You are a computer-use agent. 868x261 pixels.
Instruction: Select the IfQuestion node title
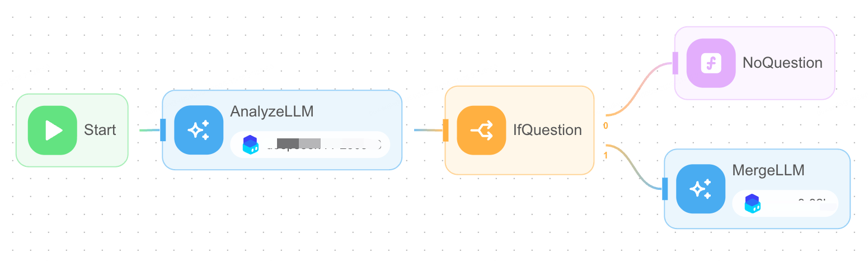click(547, 130)
